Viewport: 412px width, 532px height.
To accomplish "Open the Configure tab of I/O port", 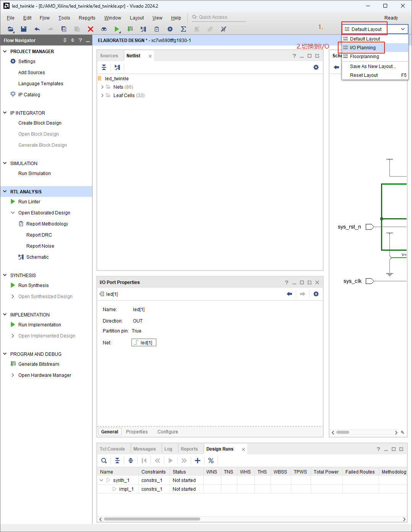I will [168, 432].
